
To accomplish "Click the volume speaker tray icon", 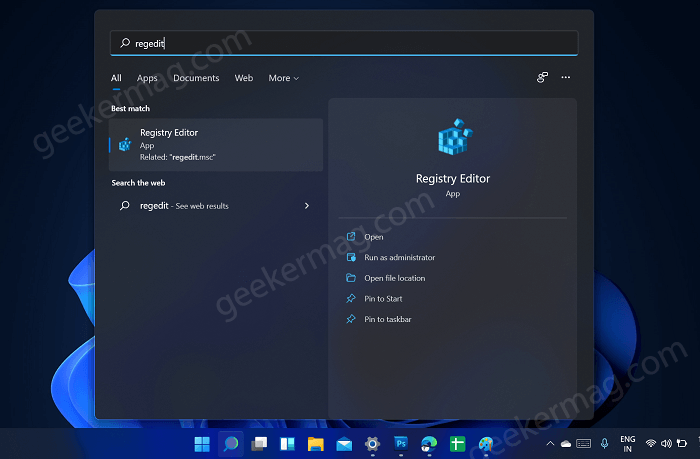I will 666,443.
